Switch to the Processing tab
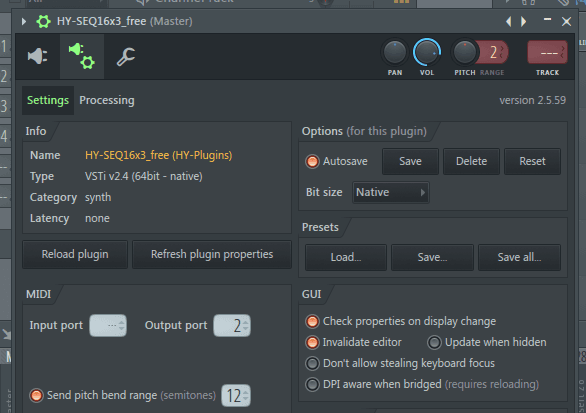Viewport: 586px width, 413px height. coord(107,100)
